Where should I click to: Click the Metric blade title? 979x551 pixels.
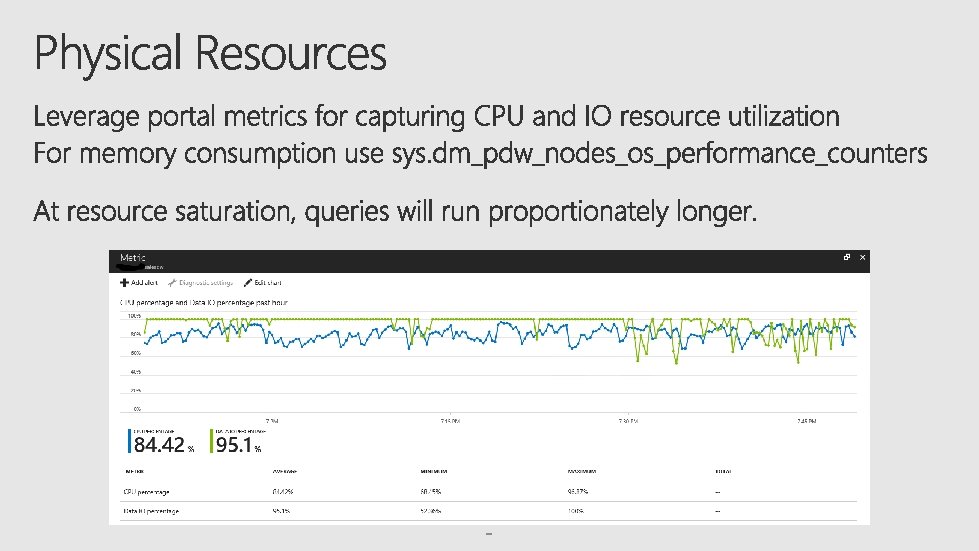[133, 258]
